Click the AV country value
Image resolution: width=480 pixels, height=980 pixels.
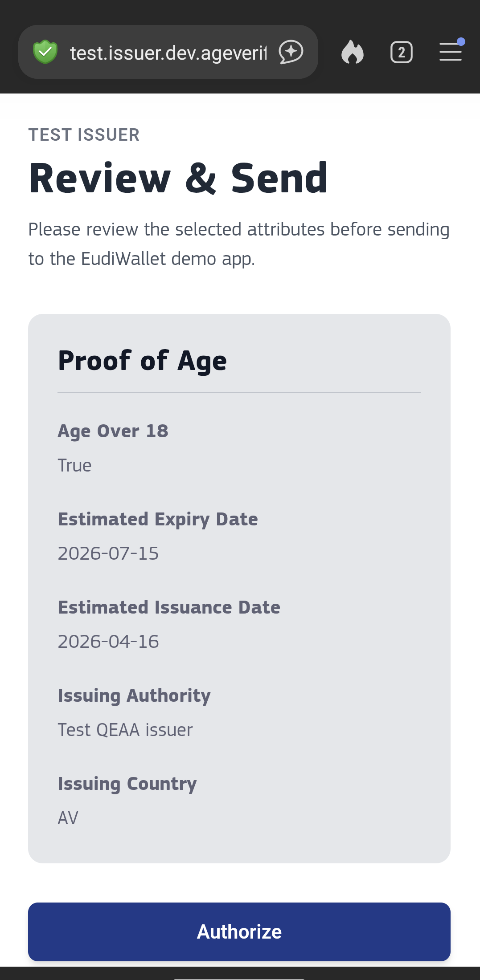[68, 818]
